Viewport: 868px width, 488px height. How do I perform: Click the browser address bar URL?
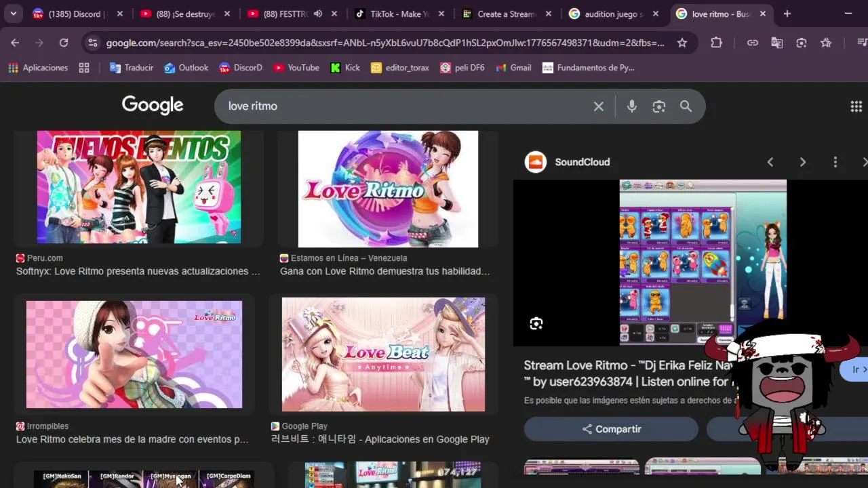tap(385, 43)
